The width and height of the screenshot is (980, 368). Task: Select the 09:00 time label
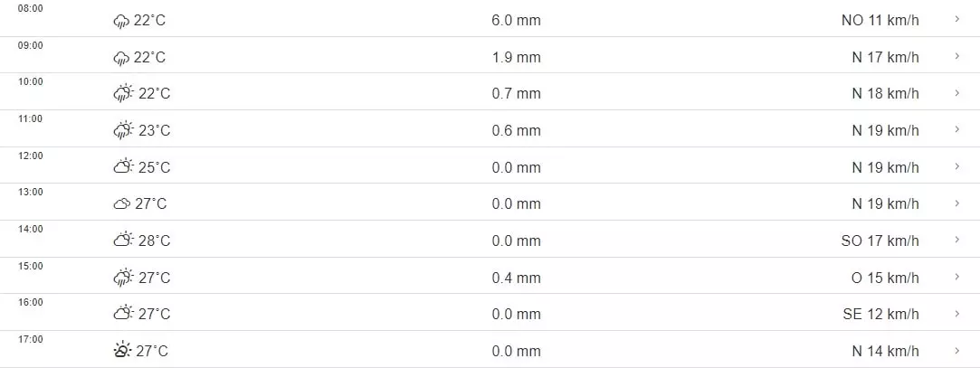(31, 45)
